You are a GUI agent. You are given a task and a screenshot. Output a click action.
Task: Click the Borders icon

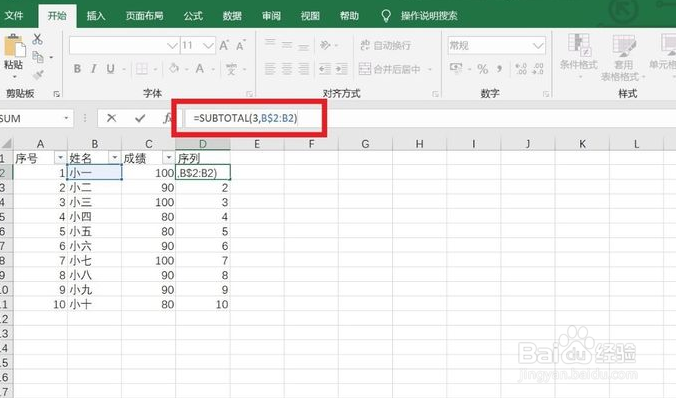coord(141,69)
